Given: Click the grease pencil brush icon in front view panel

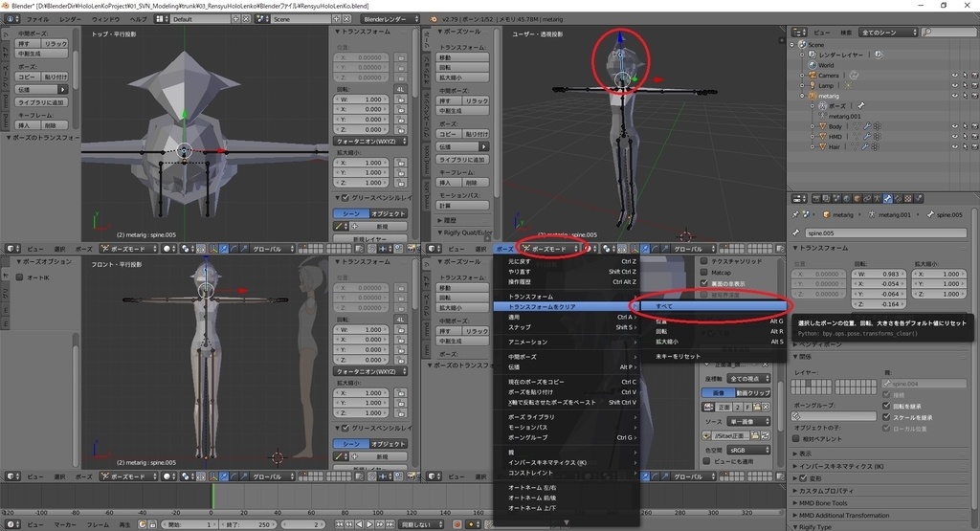Looking at the screenshot, I should [x=342, y=456].
